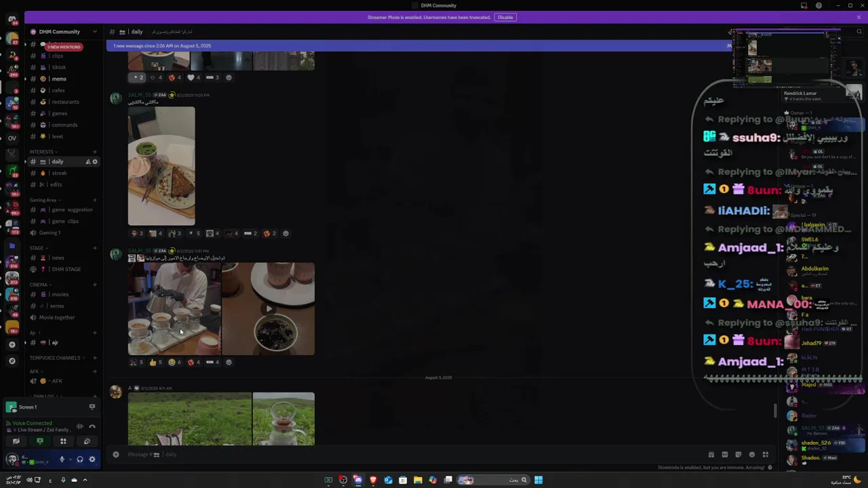The image size is (868, 488).
Task: Create channel in INTERESTS category plus icon
Action: click(94, 152)
